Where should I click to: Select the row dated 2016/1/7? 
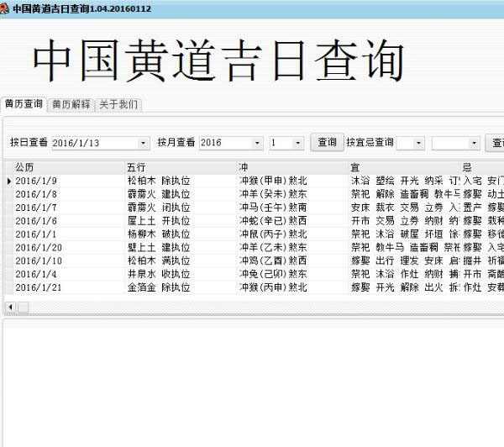pyautogui.click(x=254, y=208)
